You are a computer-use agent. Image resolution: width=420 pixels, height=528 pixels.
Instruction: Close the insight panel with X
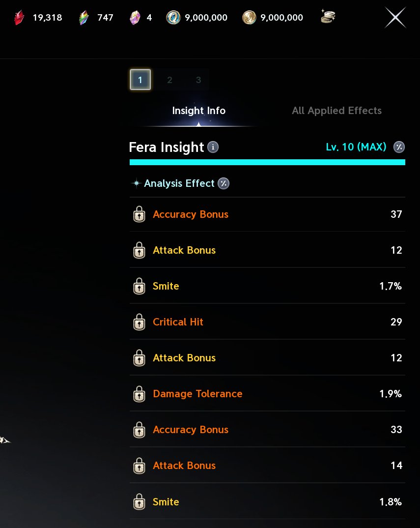coord(395,18)
